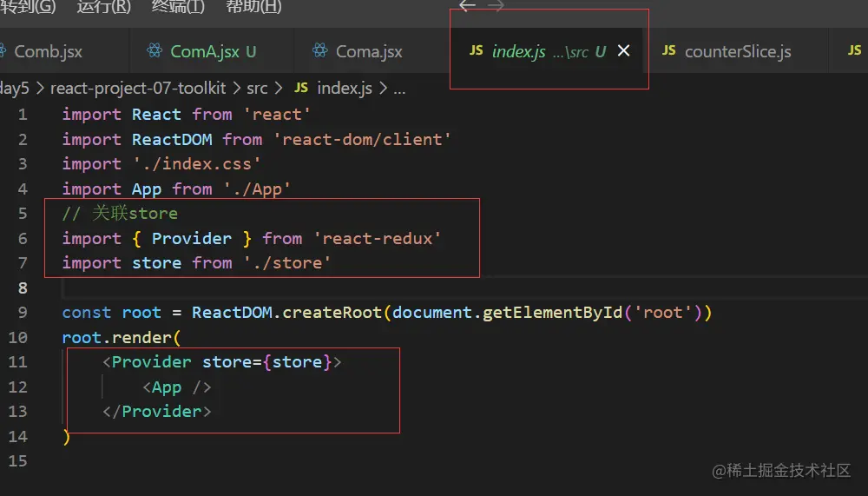The width and height of the screenshot is (868, 496).
Task: Click the JS icon on index.js tab
Action: tap(476, 51)
